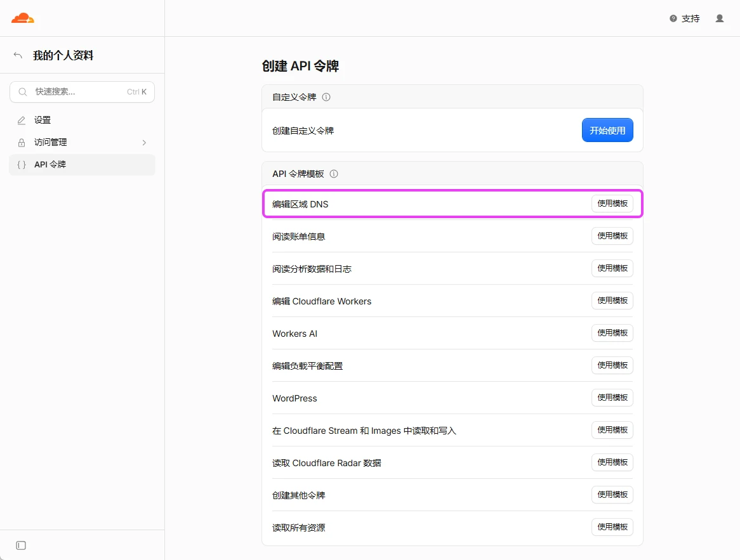Click the info icon beside API 令牌模板

pyautogui.click(x=334, y=174)
